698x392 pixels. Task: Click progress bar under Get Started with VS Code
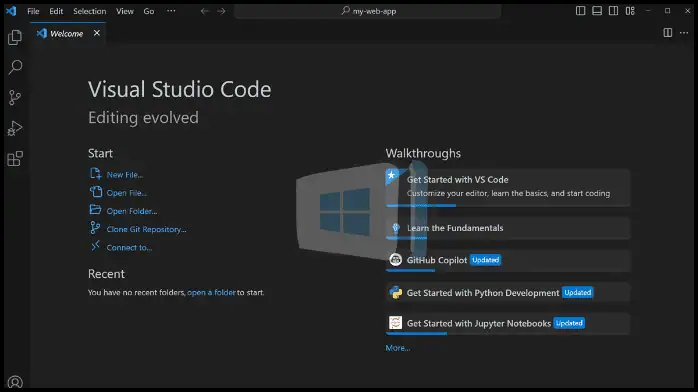pyautogui.click(x=421, y=206)
